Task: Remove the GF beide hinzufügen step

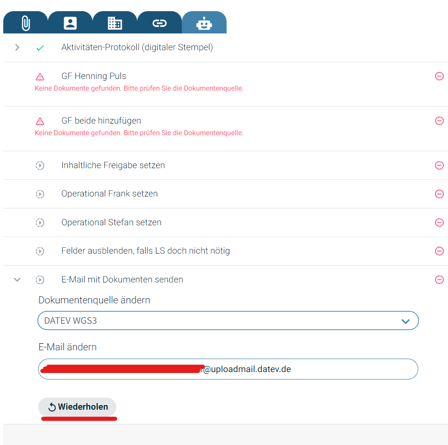Action: click(439, 121)
